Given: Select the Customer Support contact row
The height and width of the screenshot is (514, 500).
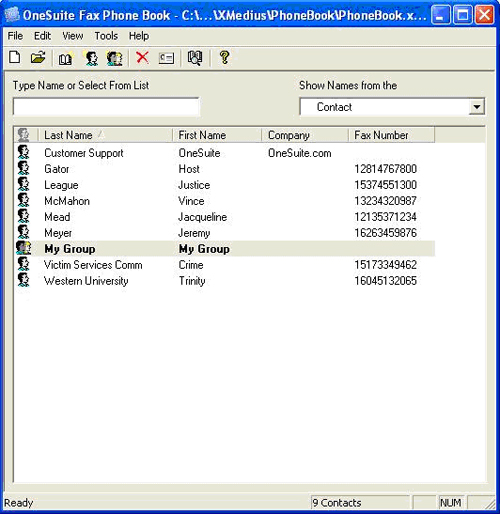Looking at the screenshot, I should [225, 153].
